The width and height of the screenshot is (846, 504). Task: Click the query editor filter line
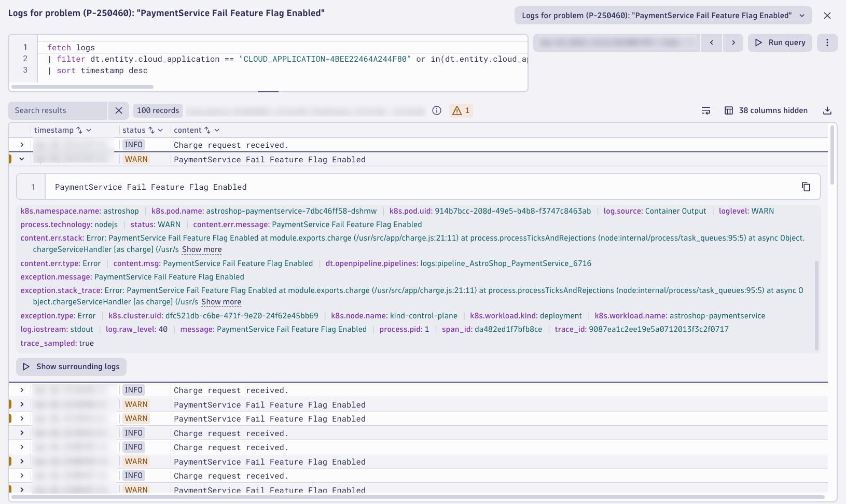[287, 59]
